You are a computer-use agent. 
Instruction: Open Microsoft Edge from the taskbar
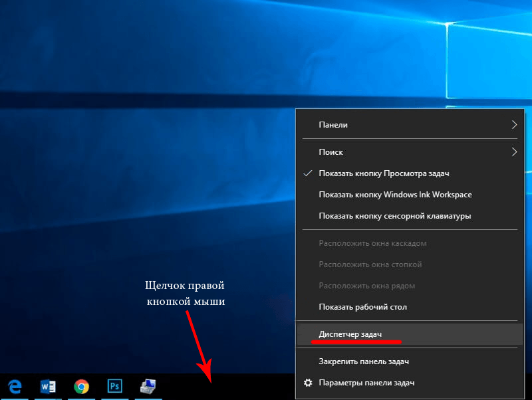(x=15, y=387)
